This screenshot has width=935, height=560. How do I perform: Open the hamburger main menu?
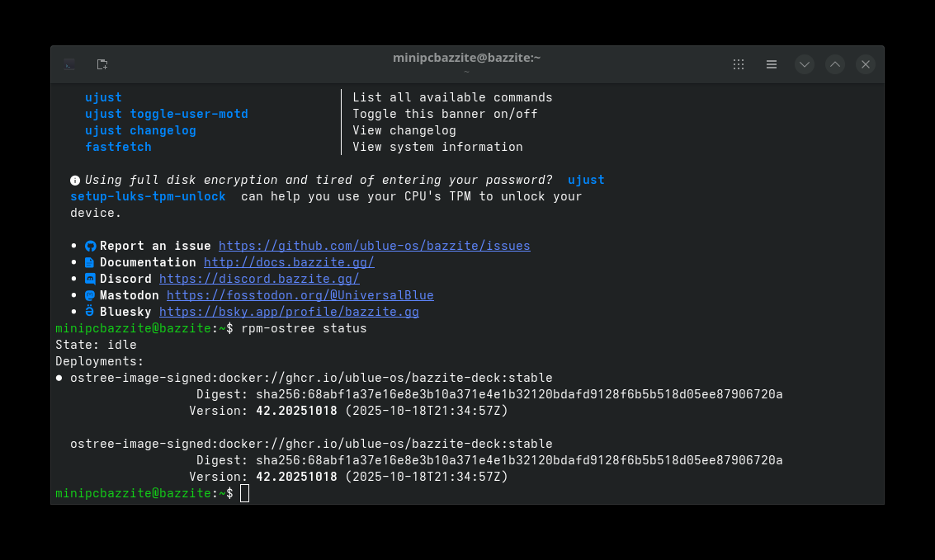coord(772,64)
